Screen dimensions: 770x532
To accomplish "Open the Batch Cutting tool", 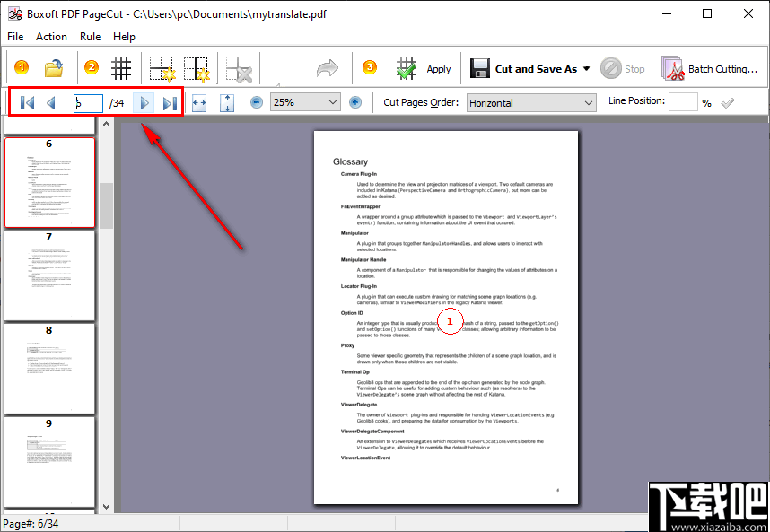I will [x=709, y=67].
